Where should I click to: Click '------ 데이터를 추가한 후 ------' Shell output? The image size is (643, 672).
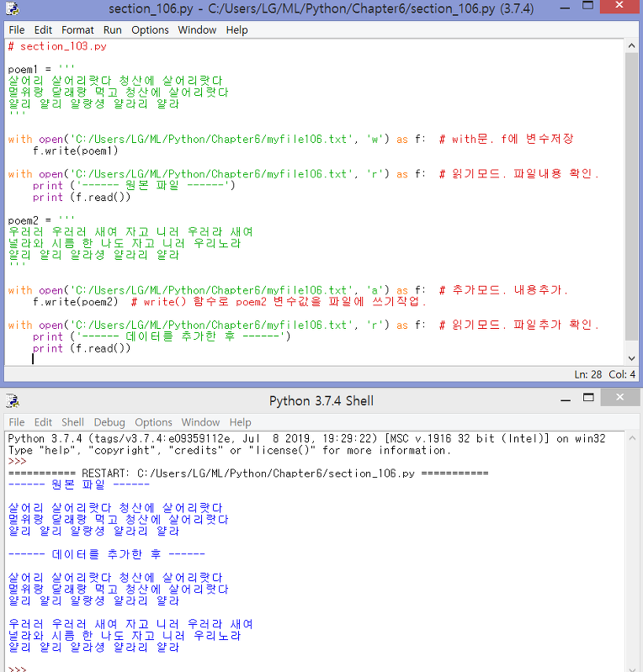106,554
